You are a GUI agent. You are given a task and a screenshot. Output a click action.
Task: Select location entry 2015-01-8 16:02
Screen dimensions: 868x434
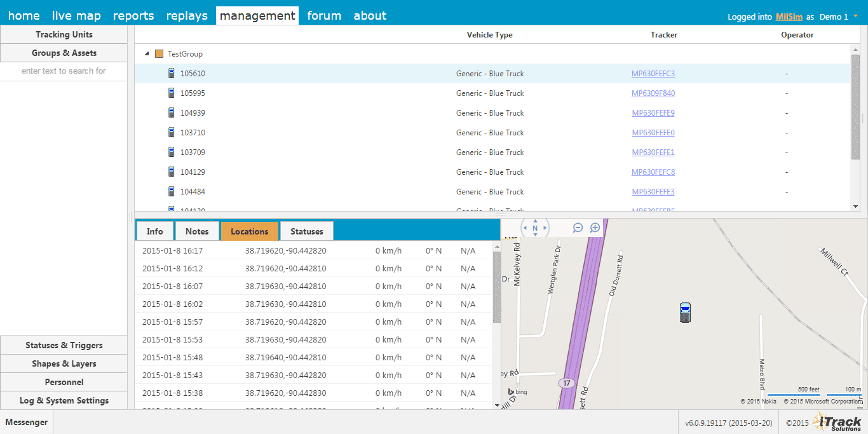click(314, 304)
